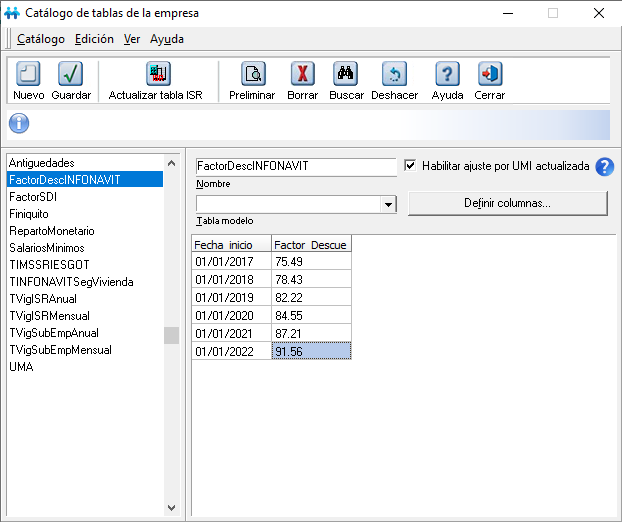
Task: Select FactorDescINFONAVIT in the table list
Action: [85, 180]
